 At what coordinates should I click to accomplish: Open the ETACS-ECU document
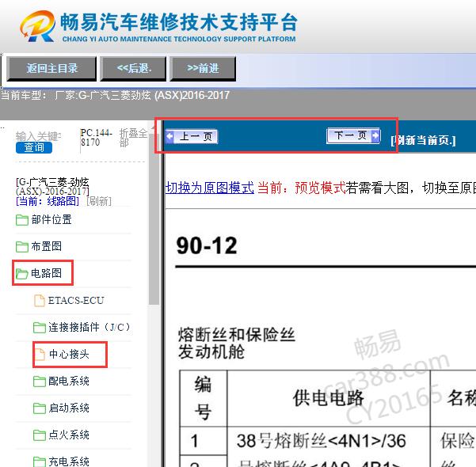[76, 301]
